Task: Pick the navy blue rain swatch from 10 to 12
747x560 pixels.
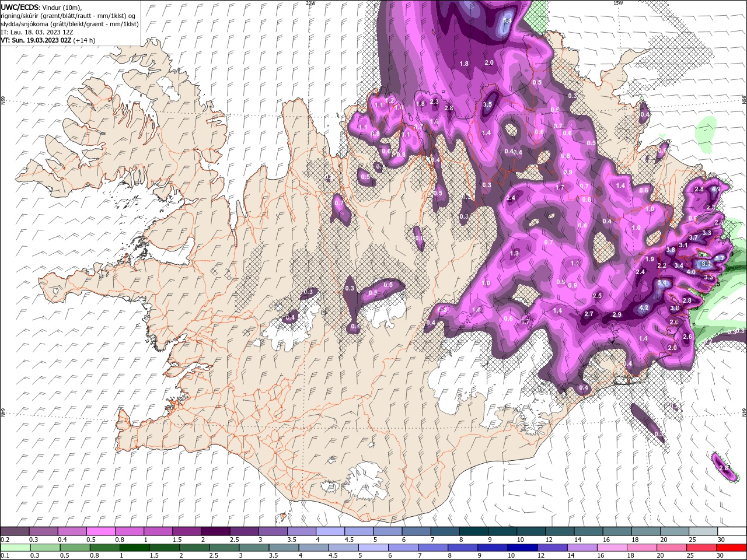Action: [522, 548]
